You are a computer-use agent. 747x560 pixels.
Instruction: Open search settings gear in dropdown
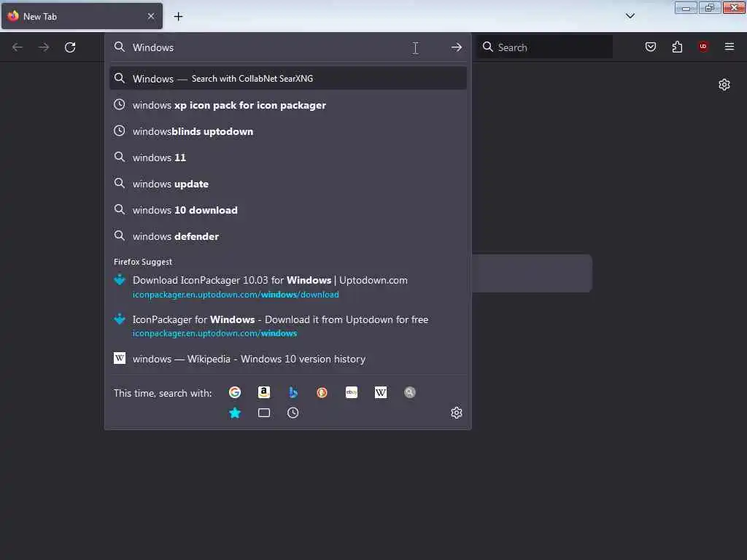tap(457, 413)
